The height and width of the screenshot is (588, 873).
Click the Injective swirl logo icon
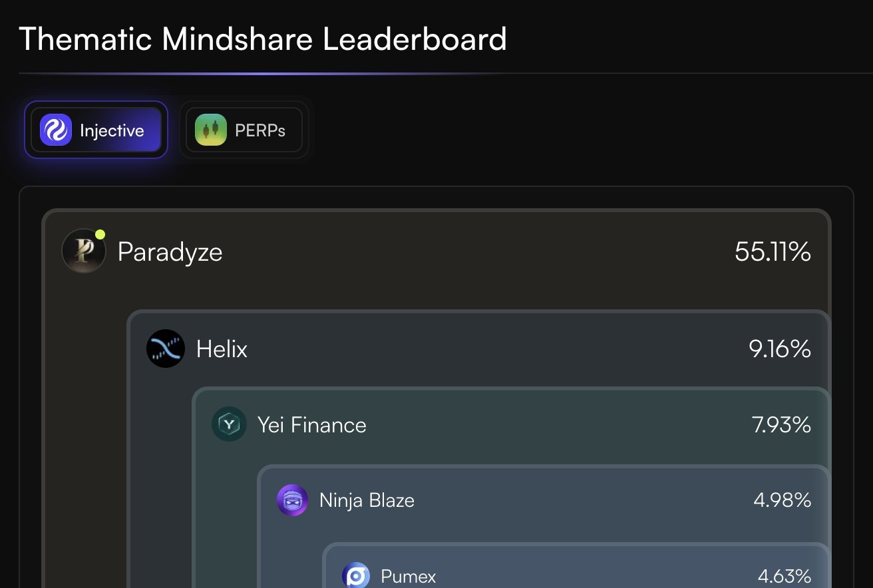pos(55,130)
